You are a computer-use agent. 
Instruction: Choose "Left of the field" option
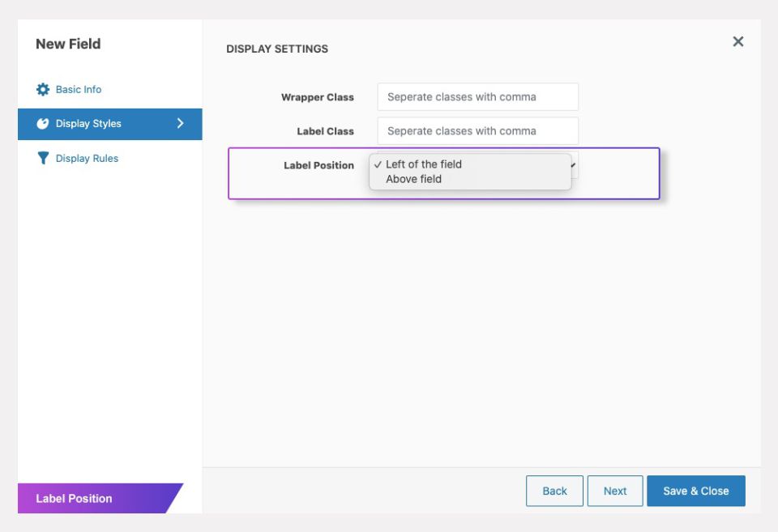tap(424, 164)
